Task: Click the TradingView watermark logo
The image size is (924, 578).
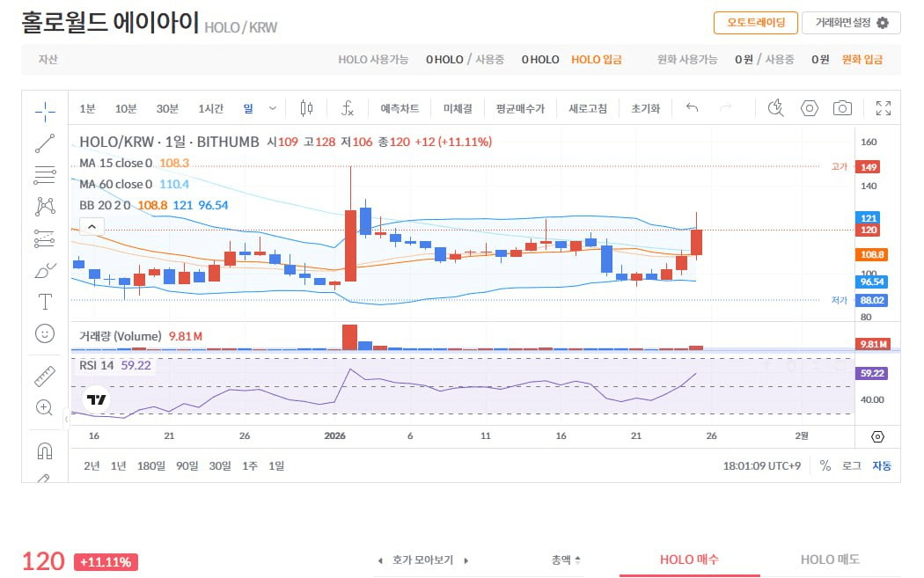Action: pyautogui.click(x=97, y=399)
